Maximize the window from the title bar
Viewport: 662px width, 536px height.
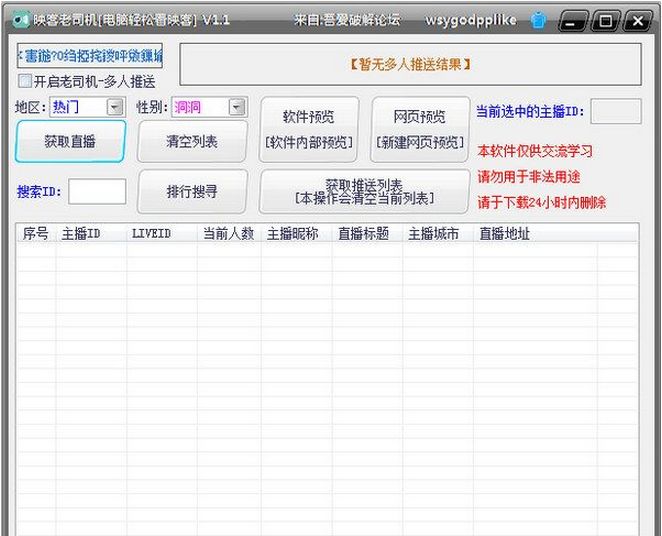click(x=604, y=20)
